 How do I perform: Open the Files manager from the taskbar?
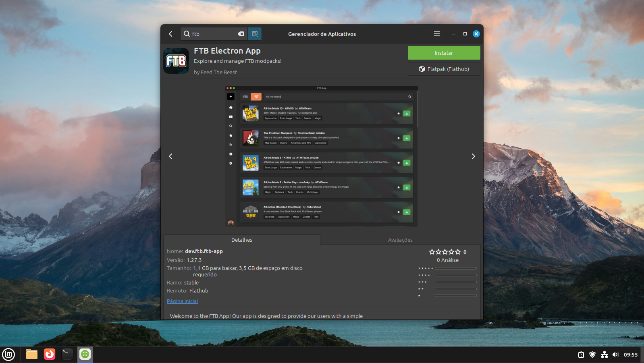(32, 354)
